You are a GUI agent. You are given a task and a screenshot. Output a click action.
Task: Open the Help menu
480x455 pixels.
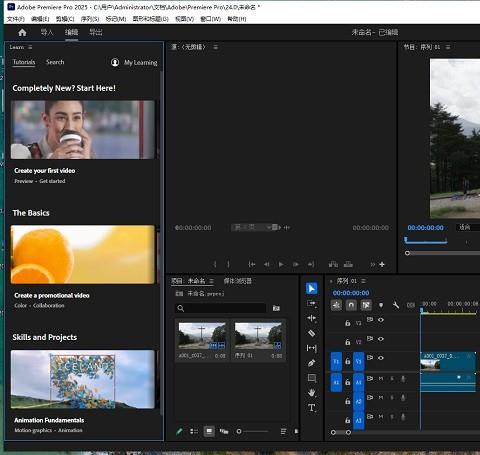[x=237, y=19]
